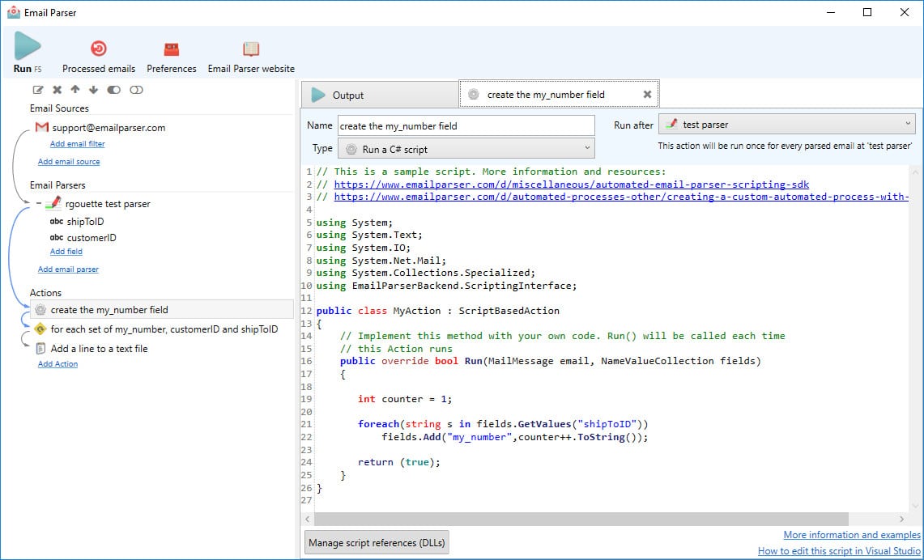Open the creating-a-custom-automated-process URL in code
Image resolution: width=924 pixels, height=560 pixels.
pos(621,197)
